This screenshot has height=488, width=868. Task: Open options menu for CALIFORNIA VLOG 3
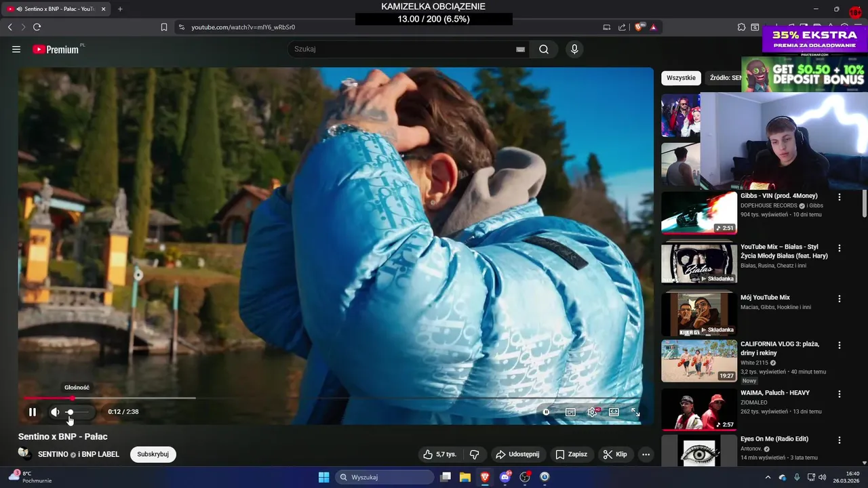click(840, 345)
